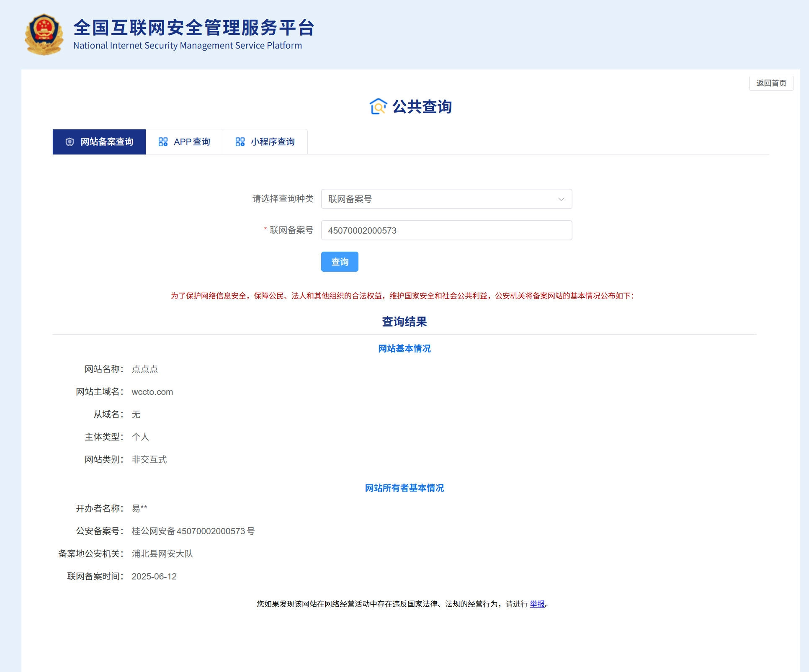Follow the 举报 link

click(537, 604)
